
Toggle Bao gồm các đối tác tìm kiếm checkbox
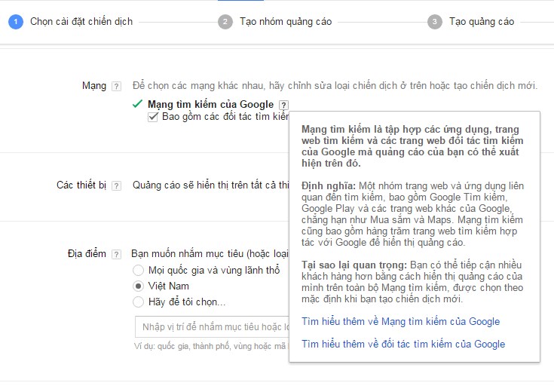click(152, 117)
